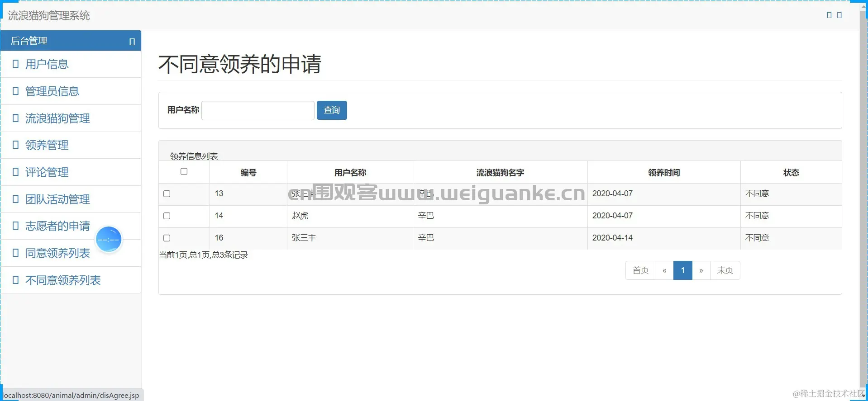Click the 流浪猫狗名字 column header
The width and height of the screenshot is (868, 401).
click(x=500, y=173)
